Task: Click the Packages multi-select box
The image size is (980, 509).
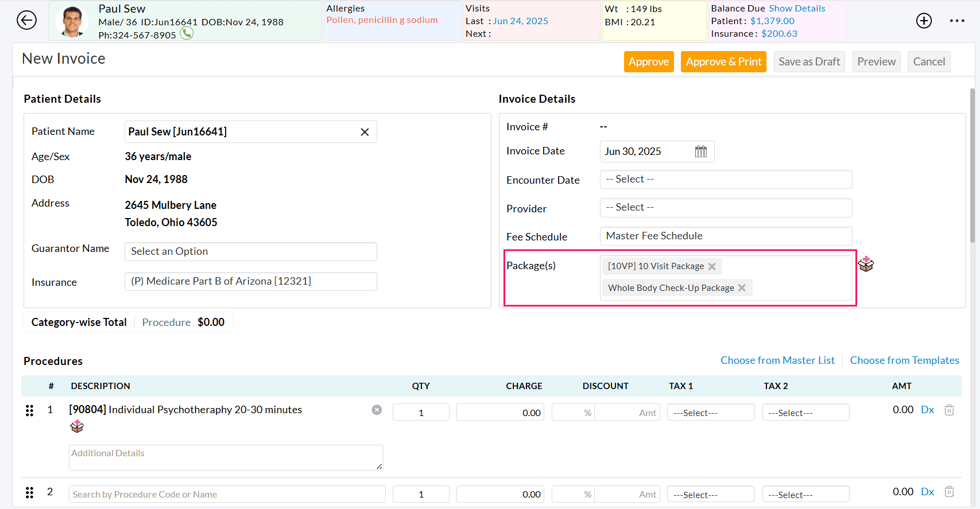Action: (x=726, y=278)
